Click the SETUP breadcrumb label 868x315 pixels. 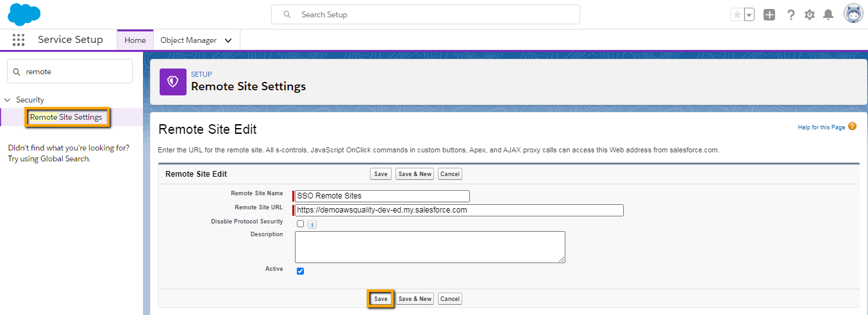(201, 74)
